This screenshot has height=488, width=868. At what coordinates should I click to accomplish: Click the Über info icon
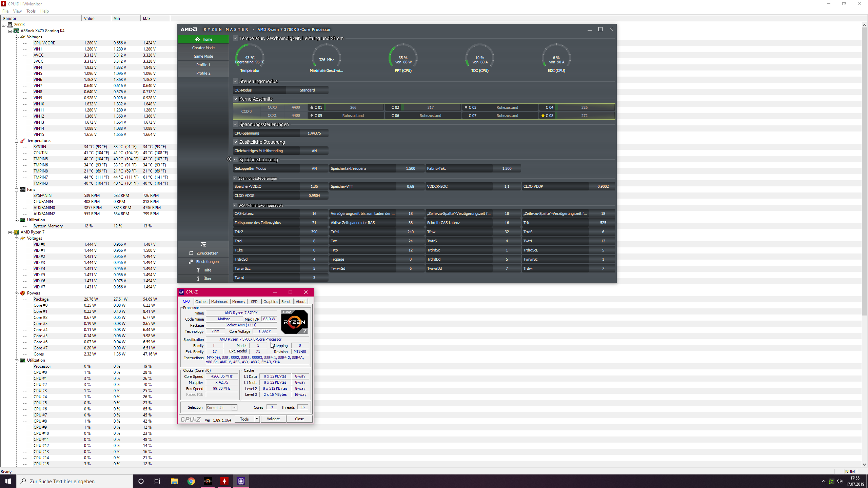(198, 279)
